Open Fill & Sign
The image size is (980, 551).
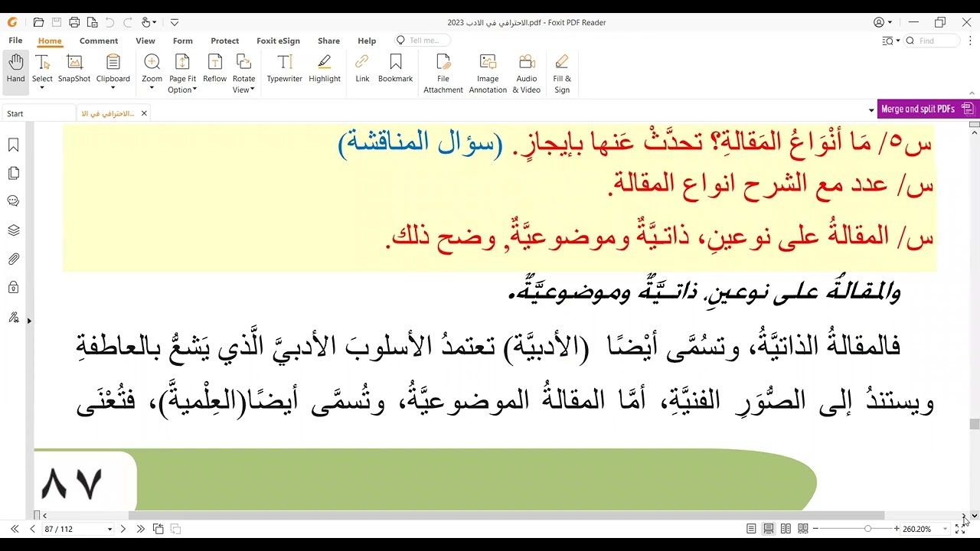click(562, 73)
